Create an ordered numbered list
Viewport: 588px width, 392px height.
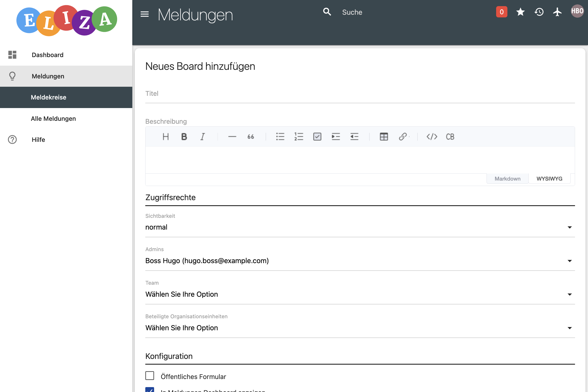coord(299,137)
